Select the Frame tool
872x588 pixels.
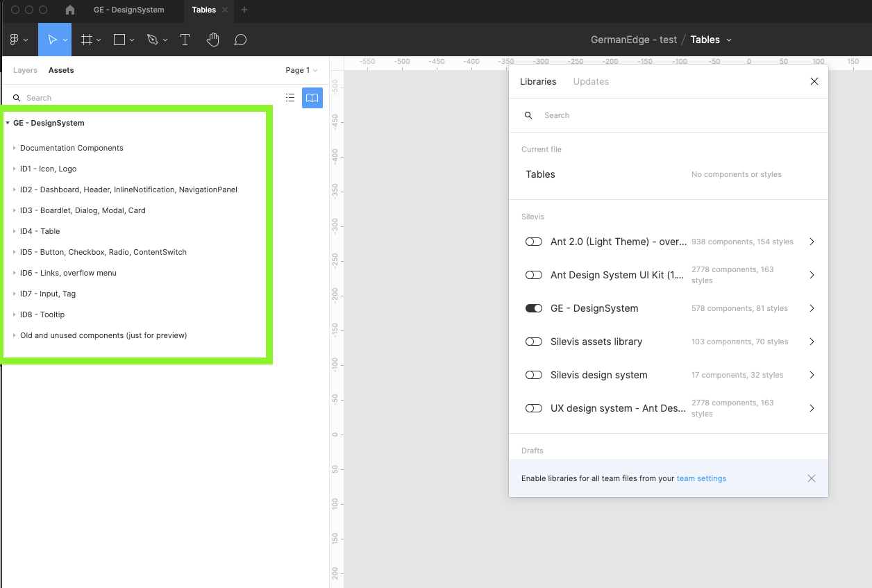pyautogui.click(x=87, y=40)
